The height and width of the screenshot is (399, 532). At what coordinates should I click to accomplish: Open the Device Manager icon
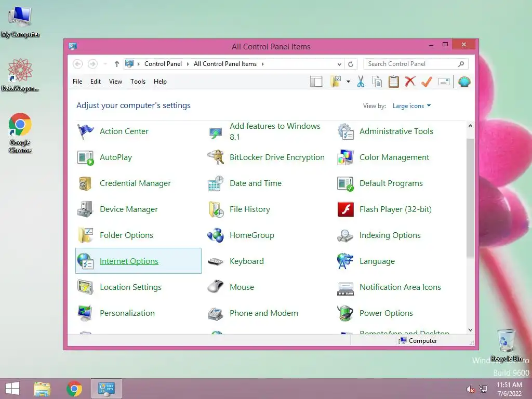pyautogui.click(x=85, y=209)
